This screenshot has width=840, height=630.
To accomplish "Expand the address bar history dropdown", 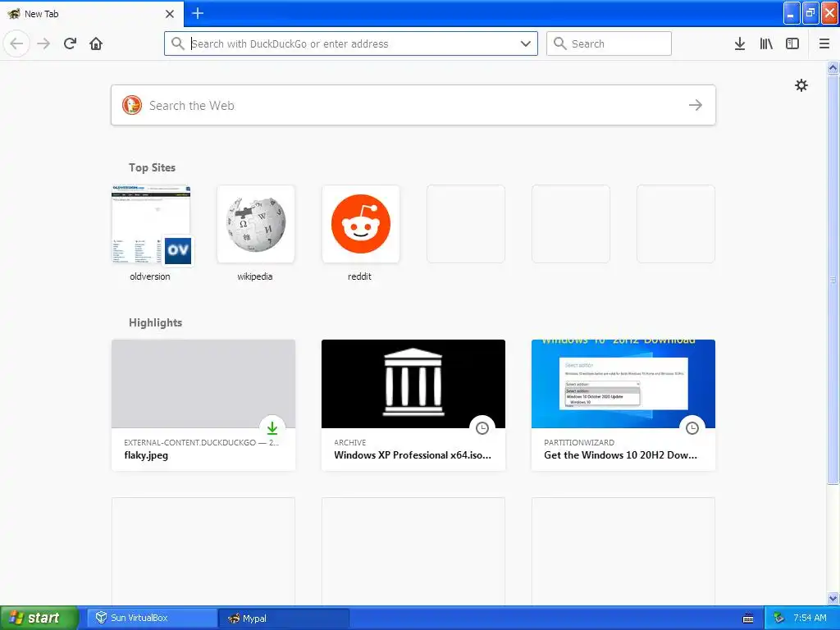I will coord(526,43).
